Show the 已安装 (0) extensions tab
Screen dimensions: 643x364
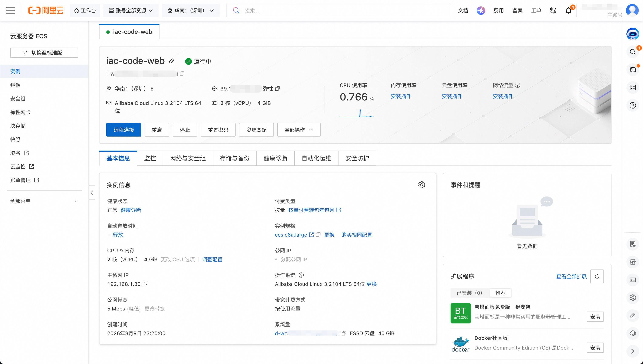pos(469,293)
